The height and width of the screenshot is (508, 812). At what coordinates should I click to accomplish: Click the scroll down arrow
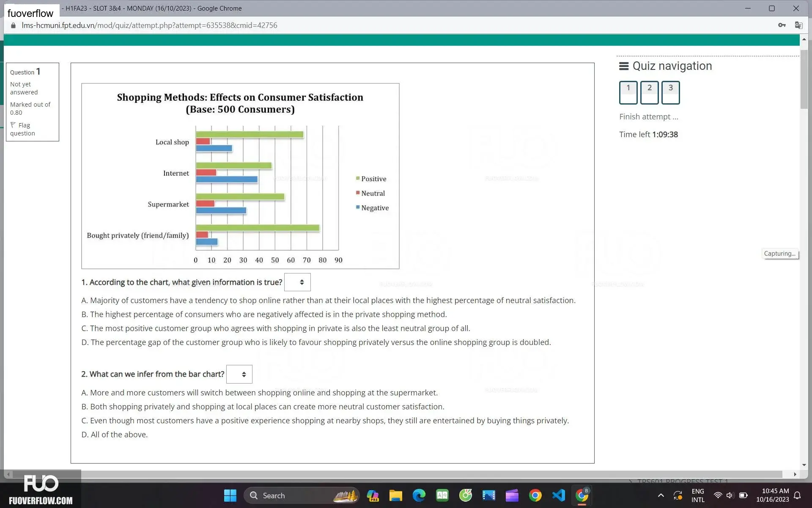coord(804,465)
